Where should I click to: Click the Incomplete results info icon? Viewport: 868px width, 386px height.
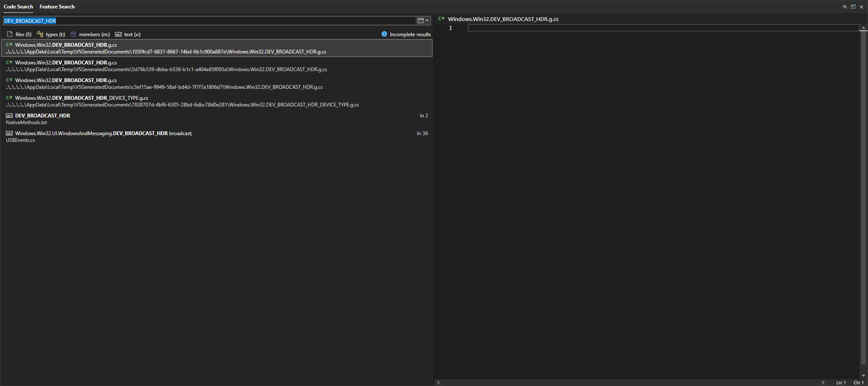point(384,34)
